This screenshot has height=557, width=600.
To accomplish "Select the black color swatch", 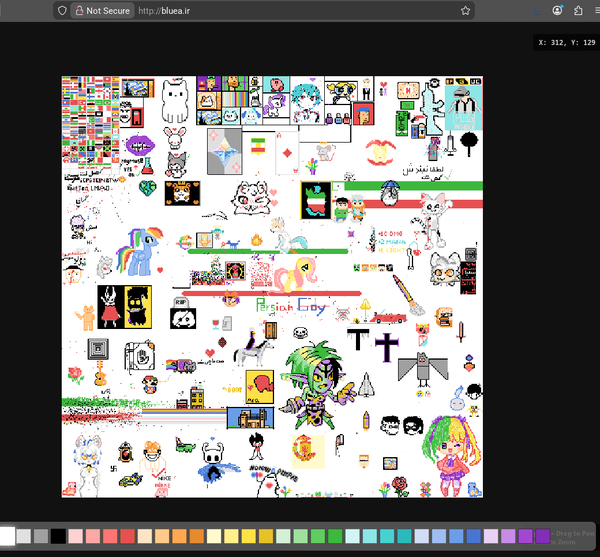I will click(x=58, y=536).
